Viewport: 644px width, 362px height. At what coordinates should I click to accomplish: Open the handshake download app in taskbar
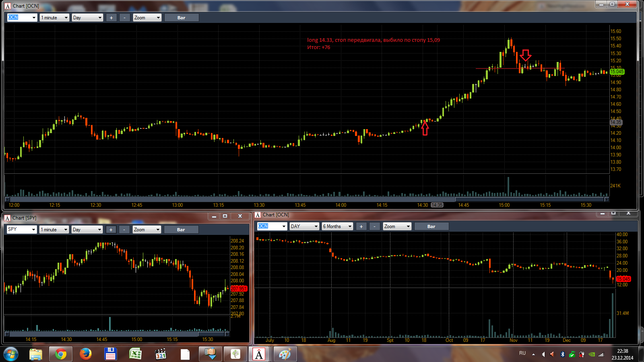(x=211, y=354)
